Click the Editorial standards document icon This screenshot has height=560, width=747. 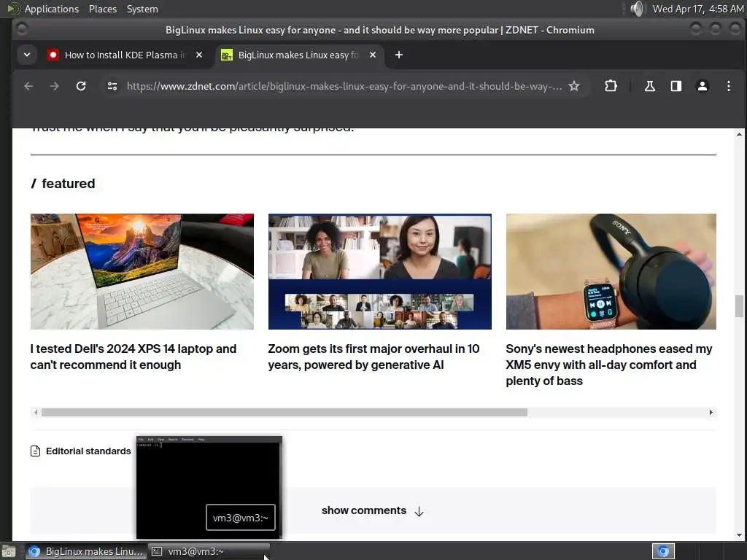pos(35,451)
